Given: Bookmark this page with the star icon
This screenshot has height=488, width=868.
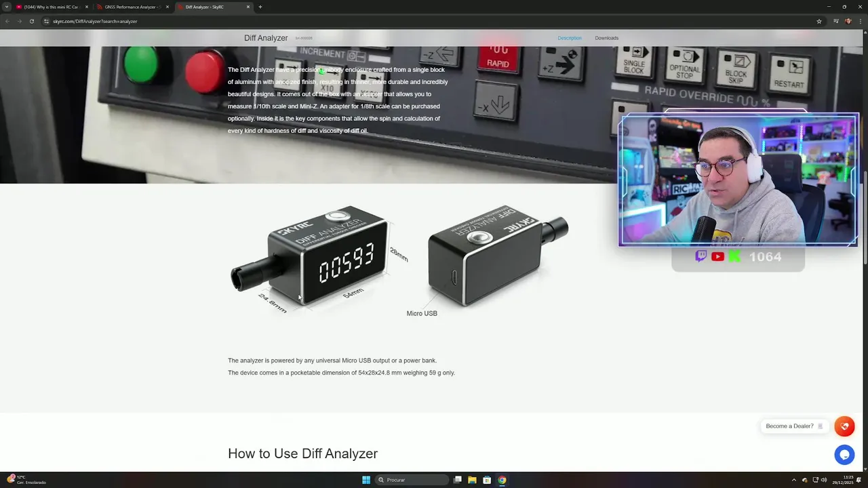Looking at the screenshot, I should pyautogui.click(x=819, y=21).
